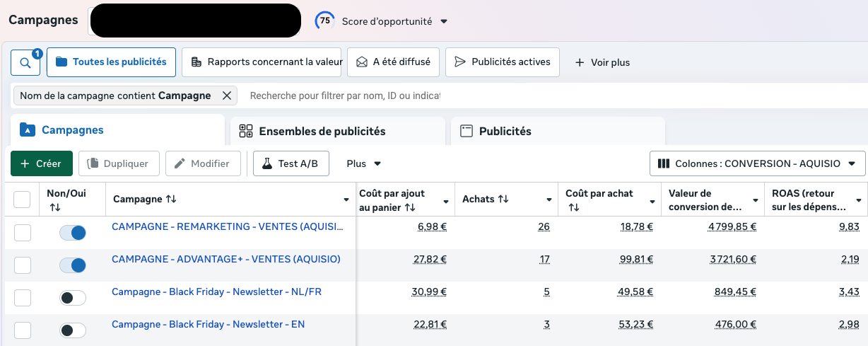Image resolution: width=868 pixels, height=346 pixels.
Task: Open the Colonnes: CONVERSION - AQUISIO dropdown
Action: click(757, 163)
